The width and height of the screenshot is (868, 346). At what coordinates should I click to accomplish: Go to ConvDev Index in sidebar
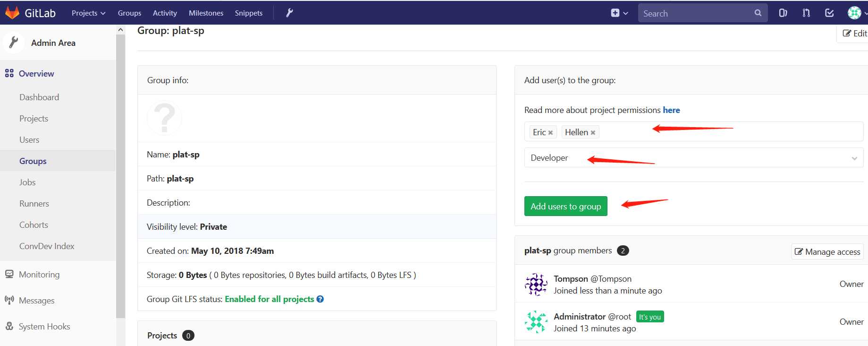click(x=47, y=246)
